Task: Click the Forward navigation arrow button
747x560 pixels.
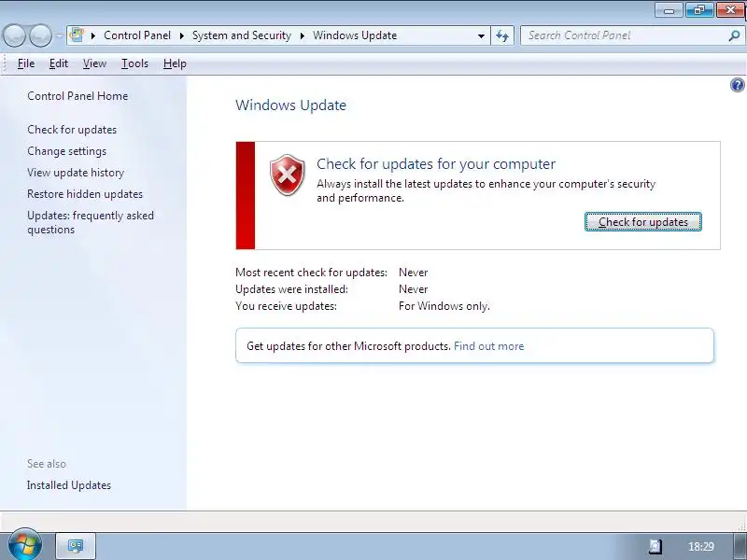Action: pyautogui.click(x=40, y=35)
